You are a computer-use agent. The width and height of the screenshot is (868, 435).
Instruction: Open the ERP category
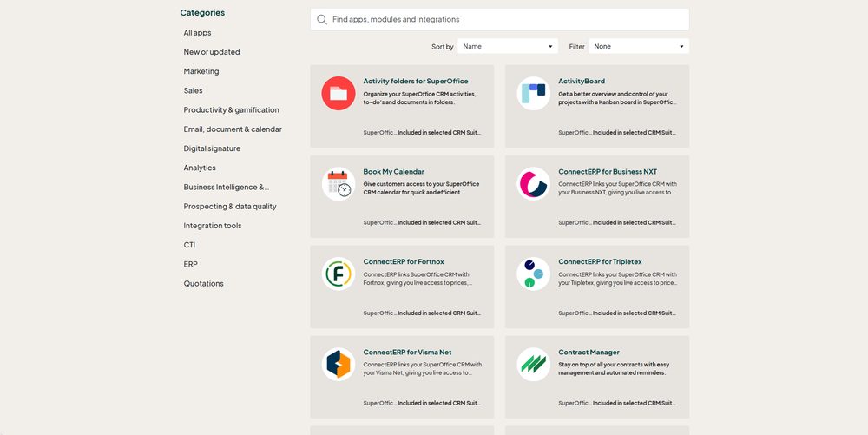click(190, 264)
